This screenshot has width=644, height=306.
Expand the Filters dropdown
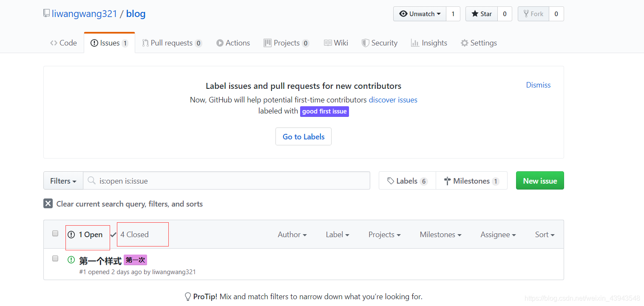click(63, 181)
